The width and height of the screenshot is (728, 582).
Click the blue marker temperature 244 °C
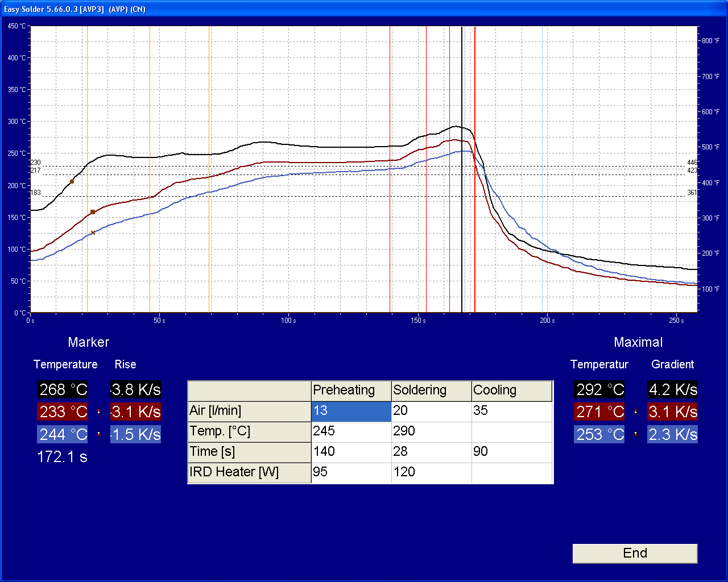[x=63, y=434]
